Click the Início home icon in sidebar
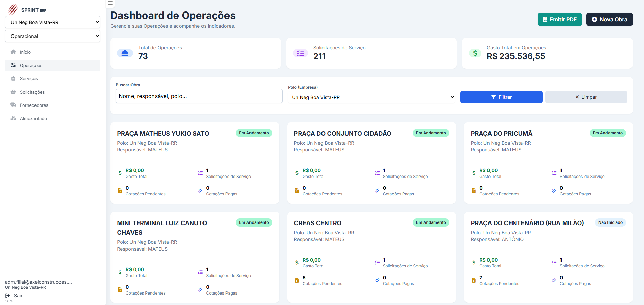The width and height of the screenshot is (644, 305). click(x=13, y=52)
